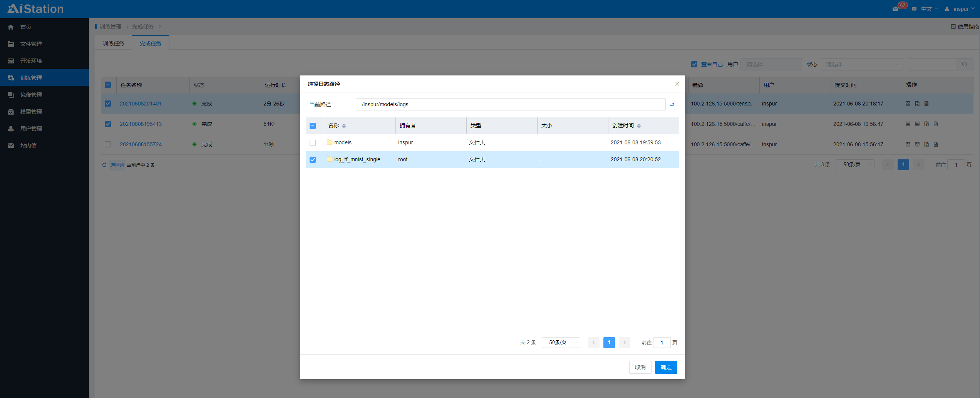Click the current path input field

510,104
